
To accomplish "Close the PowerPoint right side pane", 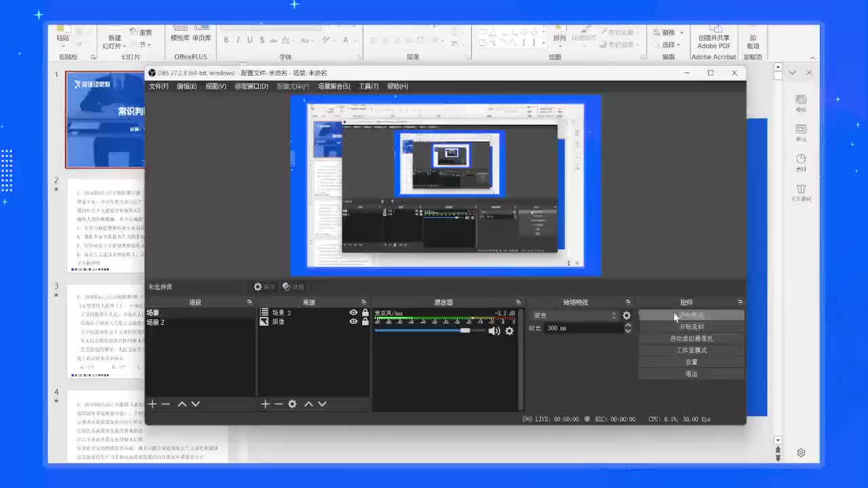I will point(809,73).
